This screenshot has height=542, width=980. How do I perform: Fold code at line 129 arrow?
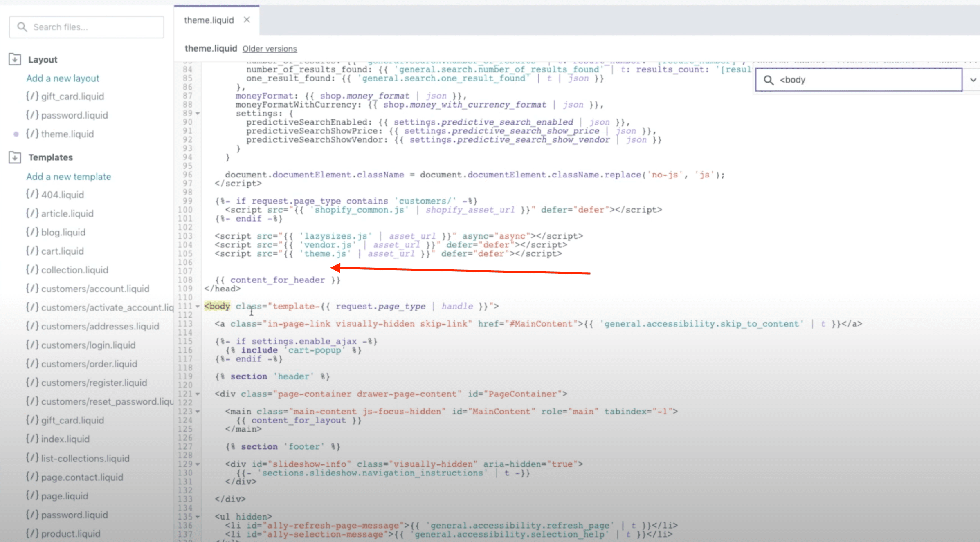pyautogui.click(x=198, y=464)
